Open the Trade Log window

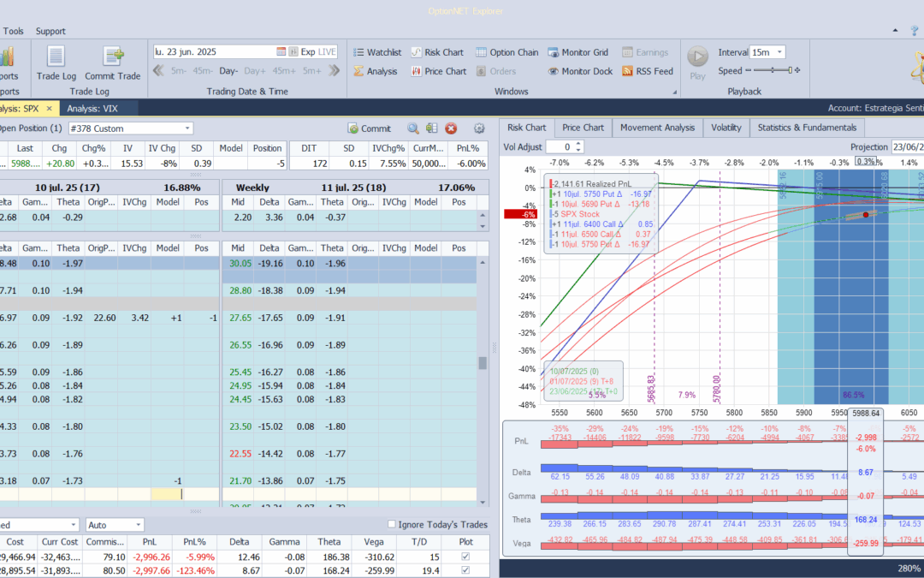[56, 63]
